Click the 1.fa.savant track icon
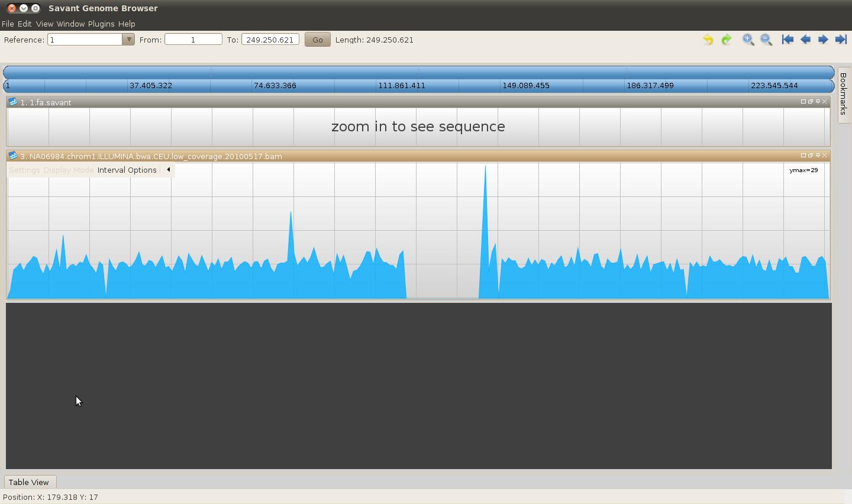Viewport: 852px width, 504px height. coord(13,102)
